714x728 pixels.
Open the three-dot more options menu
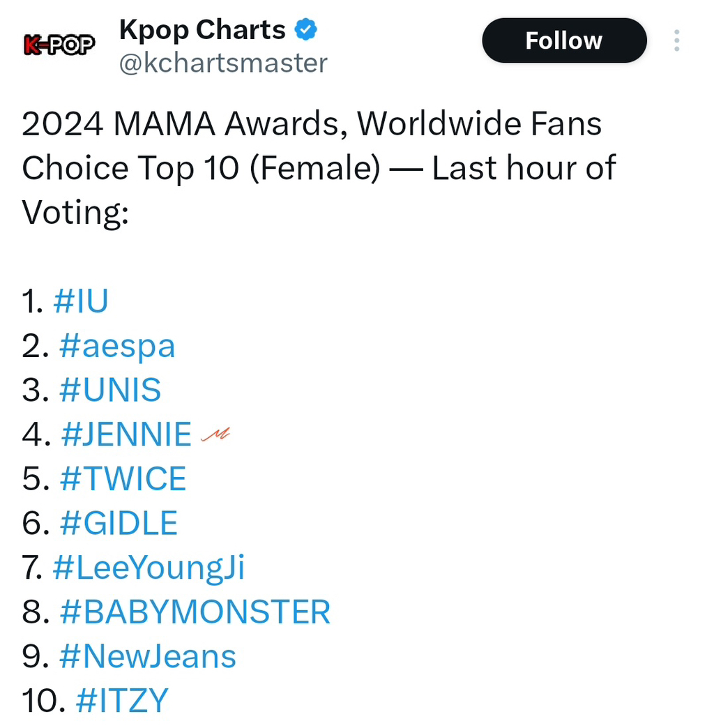(676, 41)
